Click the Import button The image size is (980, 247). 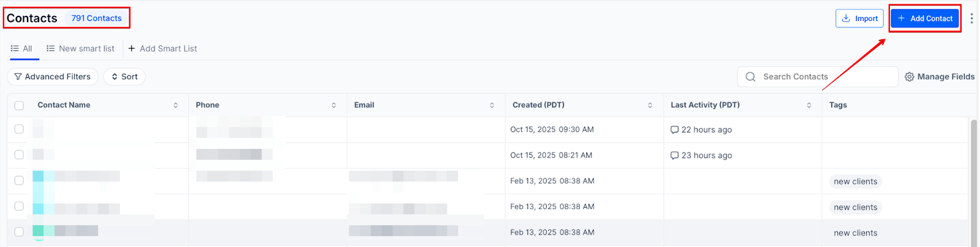(859, 18)
